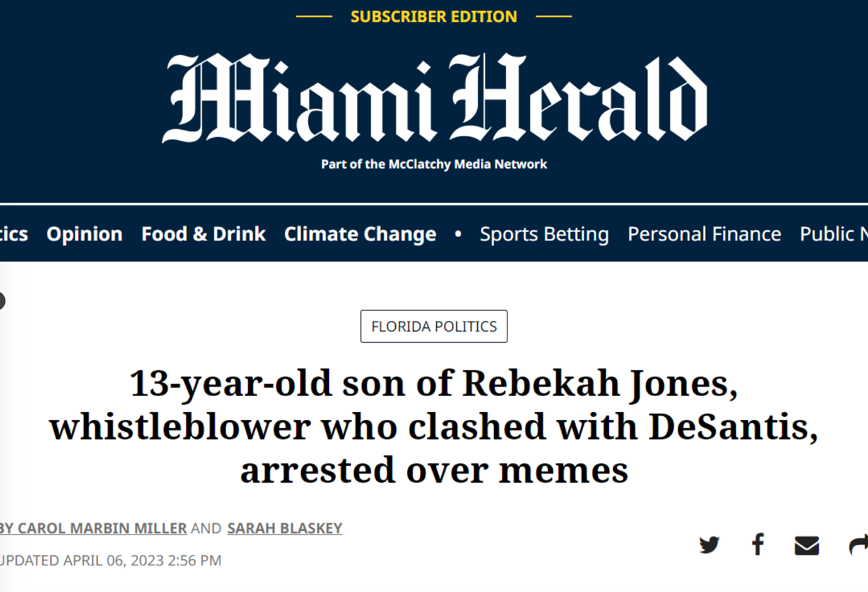
Task: Select Sports Betting in navigation
Action: [544, 234]
